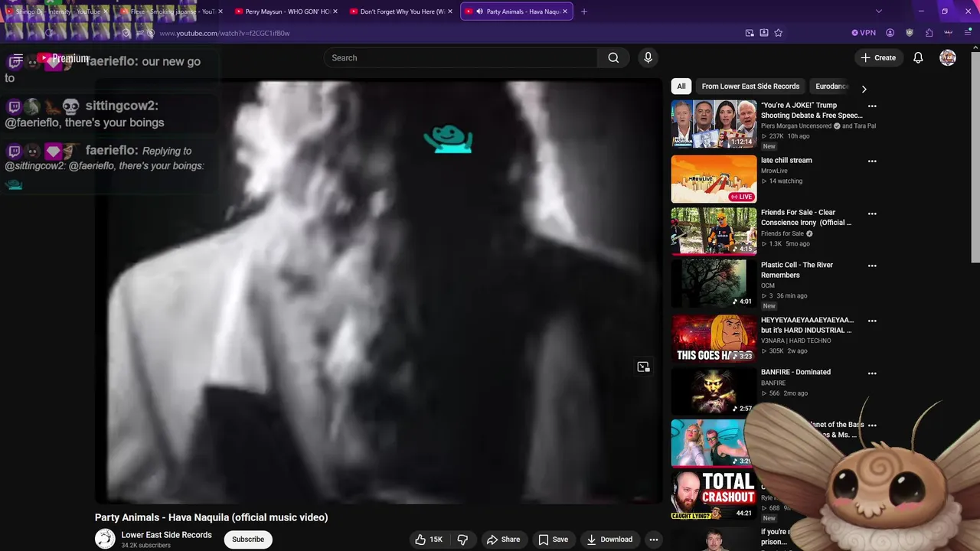Open 'Plastic Cell - The River Remembers' title
Image resolution: width=980 pixels, height=551 pixels.
[797, 270]
